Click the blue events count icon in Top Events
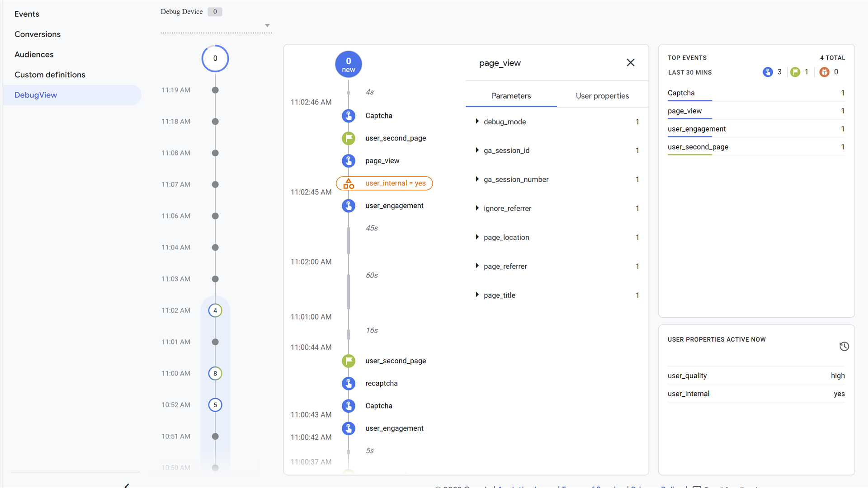Image resolution: width=868 pixels, height=488 pixels. coord(768,72)
